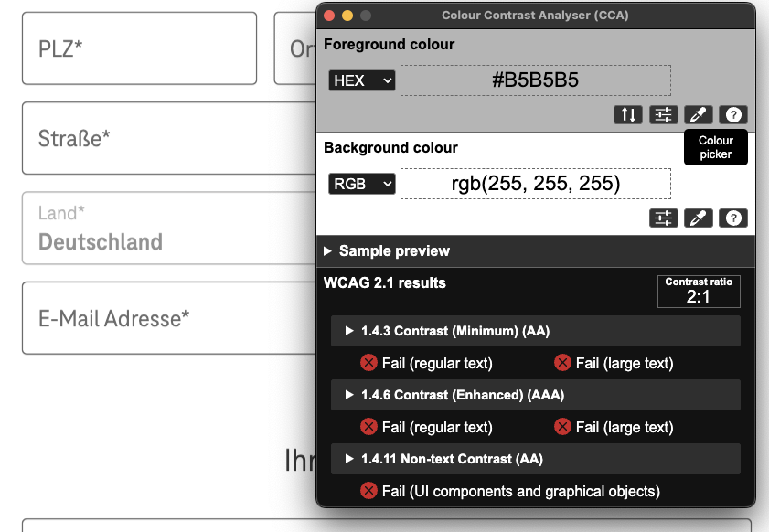
Task: Click the background RGB value field
Action: coord(536,183)
